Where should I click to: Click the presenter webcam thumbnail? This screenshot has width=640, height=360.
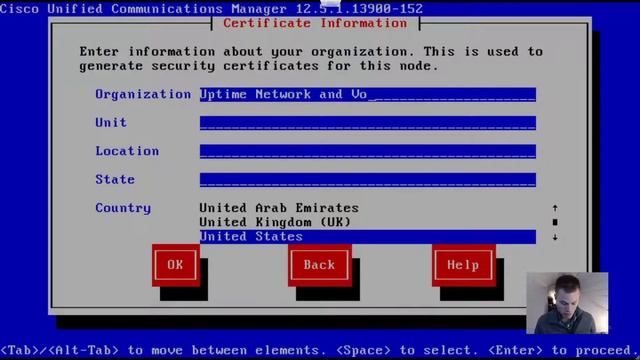(x=567, y=303)
